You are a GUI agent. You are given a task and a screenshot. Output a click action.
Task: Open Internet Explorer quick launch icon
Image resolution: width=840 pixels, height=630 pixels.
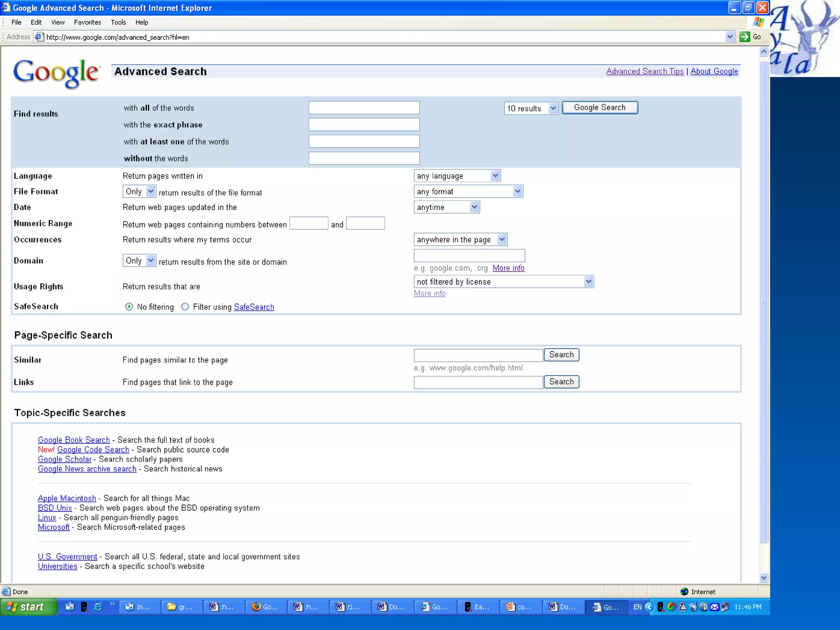point(98,607)
